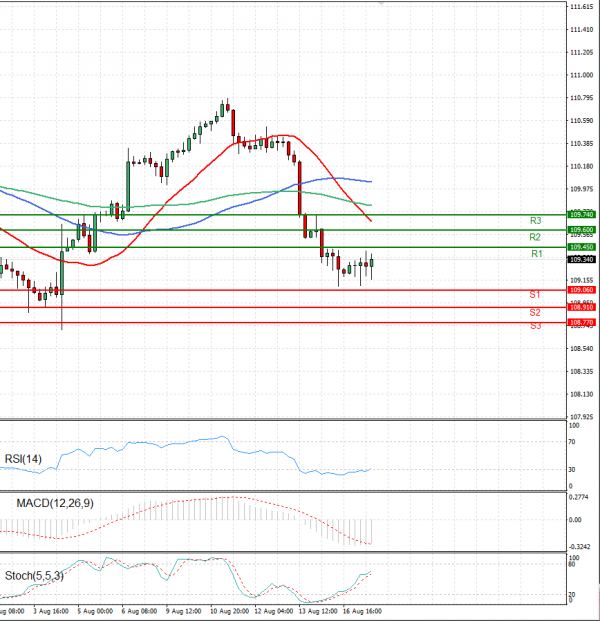The width and height of the screenshot is (600, 621).
Task: Click the RSI 30 level label
Action: point(572,469)
